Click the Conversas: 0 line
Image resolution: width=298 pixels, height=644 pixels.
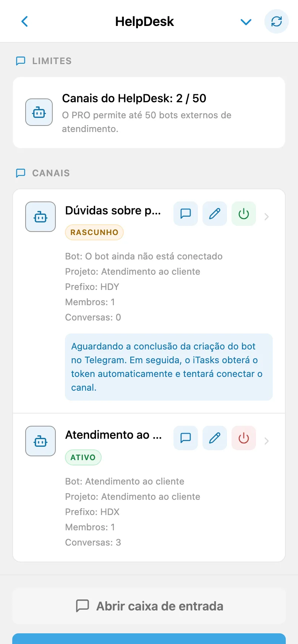click(93, 317)
